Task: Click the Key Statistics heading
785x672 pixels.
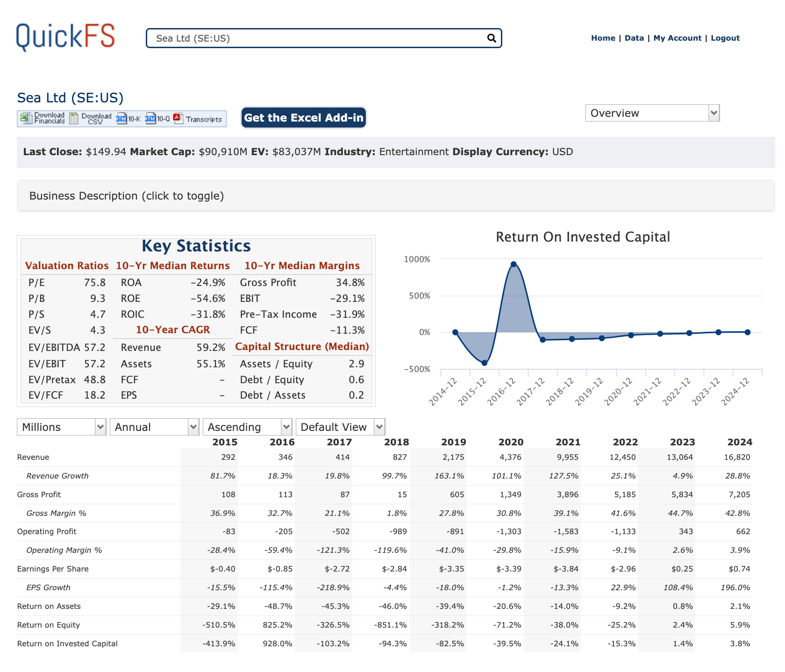Action: coord(196,246)
